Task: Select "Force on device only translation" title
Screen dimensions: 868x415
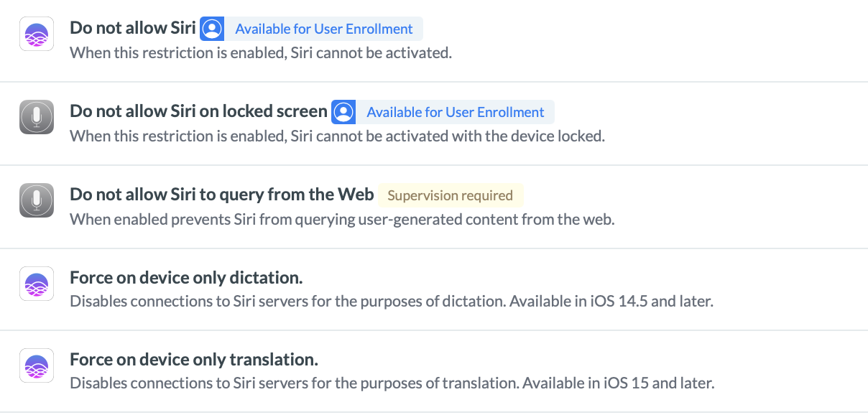Action: point(194,360)
